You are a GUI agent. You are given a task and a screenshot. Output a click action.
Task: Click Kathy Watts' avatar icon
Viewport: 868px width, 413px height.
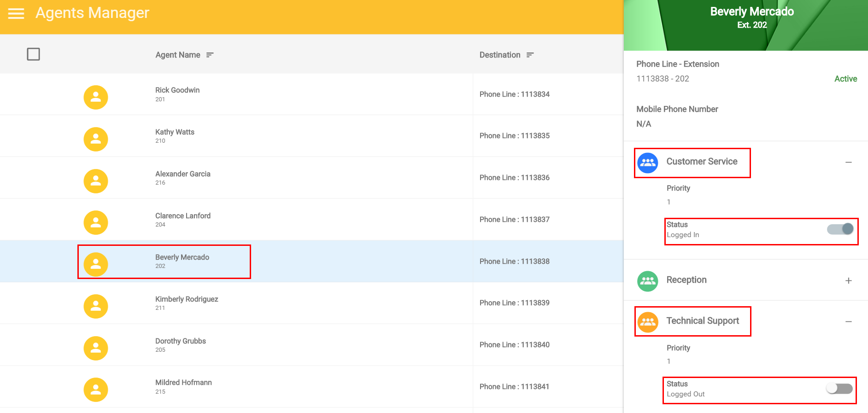[96, 139]
